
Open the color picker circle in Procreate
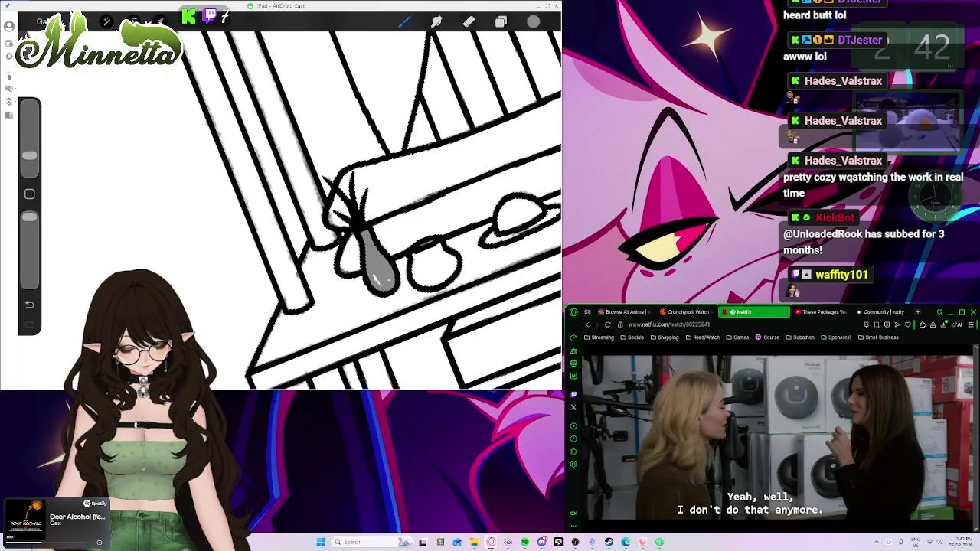534,21
